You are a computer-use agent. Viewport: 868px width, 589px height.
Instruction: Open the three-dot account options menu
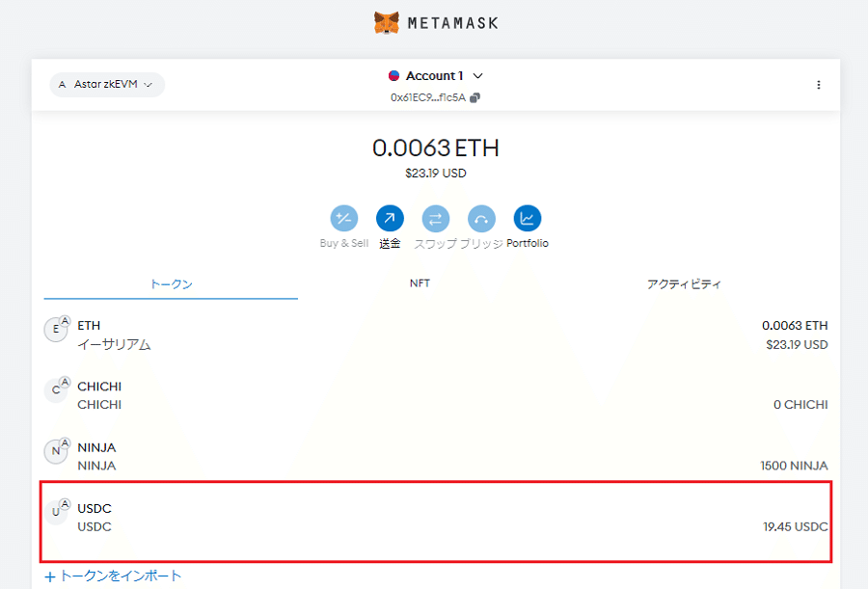(x=819, y=85)
